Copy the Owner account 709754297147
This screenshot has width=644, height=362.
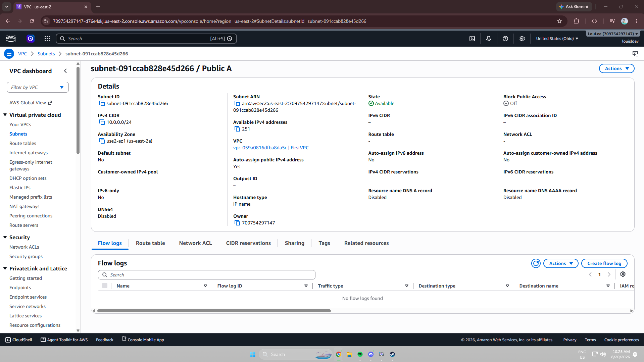pyautogui.click(x=237, y=223)
